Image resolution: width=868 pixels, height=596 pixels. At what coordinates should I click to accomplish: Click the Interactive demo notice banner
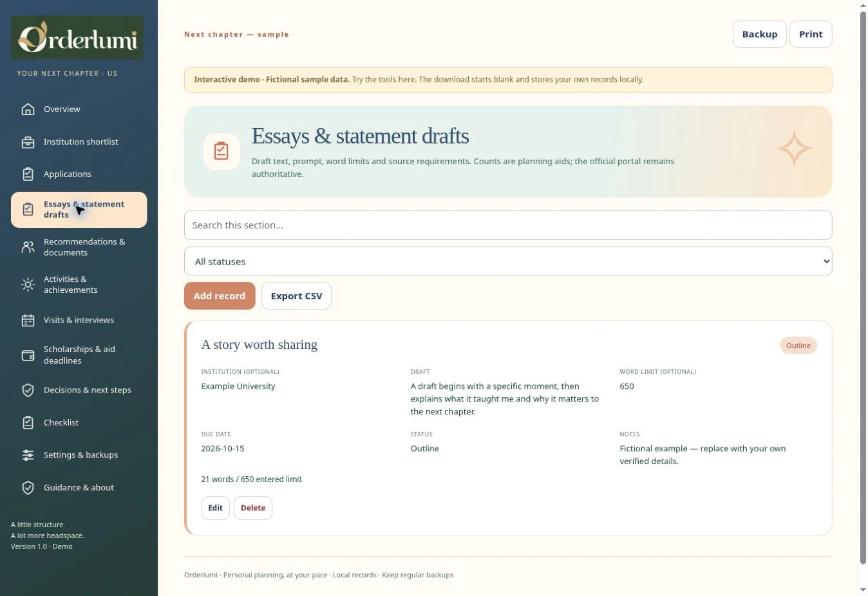pos(508,80)
